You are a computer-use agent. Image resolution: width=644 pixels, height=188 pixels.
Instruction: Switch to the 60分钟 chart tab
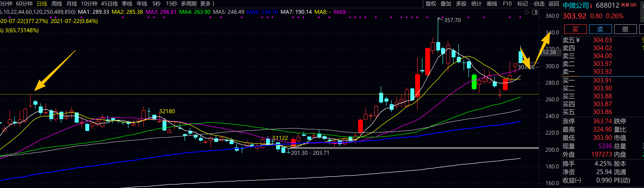(24, 4)
